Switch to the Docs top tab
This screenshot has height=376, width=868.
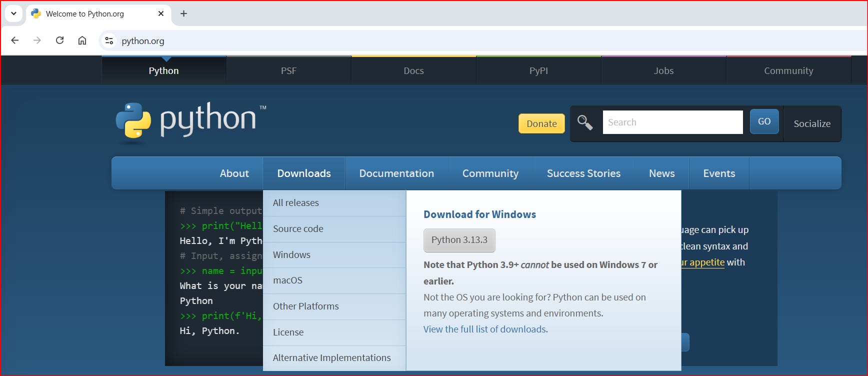coord(413,70)
